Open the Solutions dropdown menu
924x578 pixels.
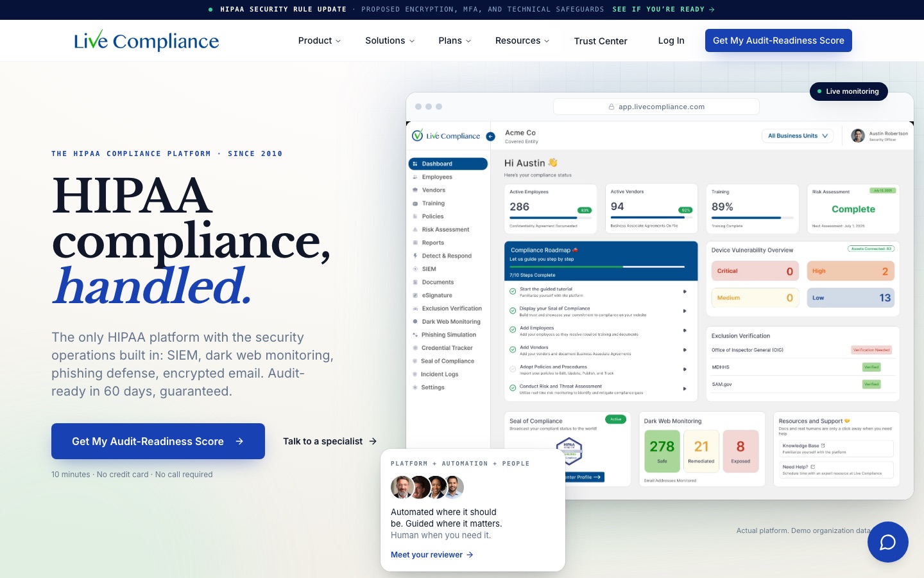(390, 40)
